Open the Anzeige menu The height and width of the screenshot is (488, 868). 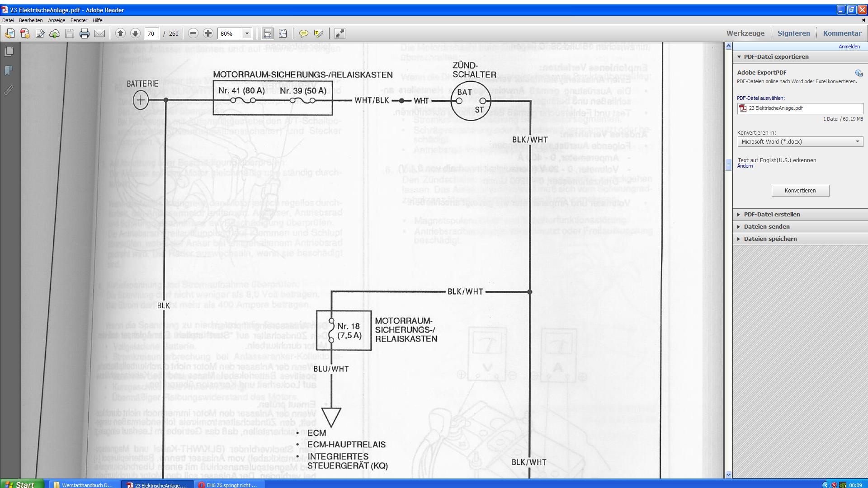[57, 20]
